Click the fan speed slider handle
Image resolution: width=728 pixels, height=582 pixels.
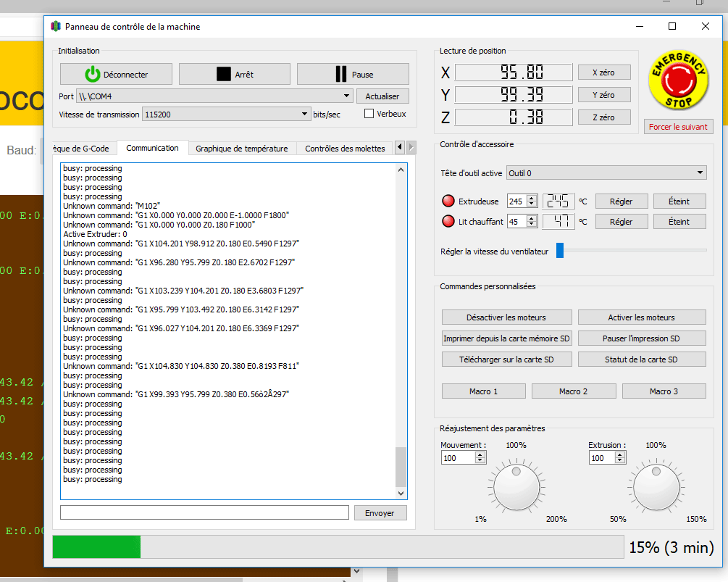[x=560, y=250]
